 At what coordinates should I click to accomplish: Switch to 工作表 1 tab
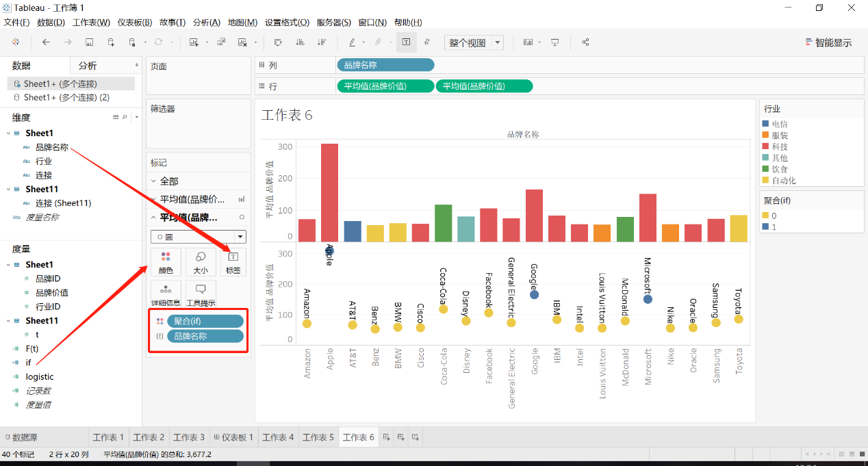click(108, 437)
